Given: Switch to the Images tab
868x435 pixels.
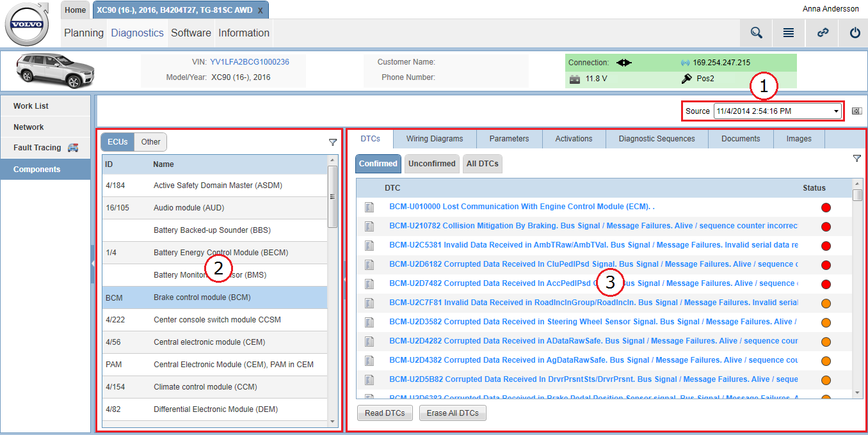Looking at the screenshot, I should (x=799, y=139).
